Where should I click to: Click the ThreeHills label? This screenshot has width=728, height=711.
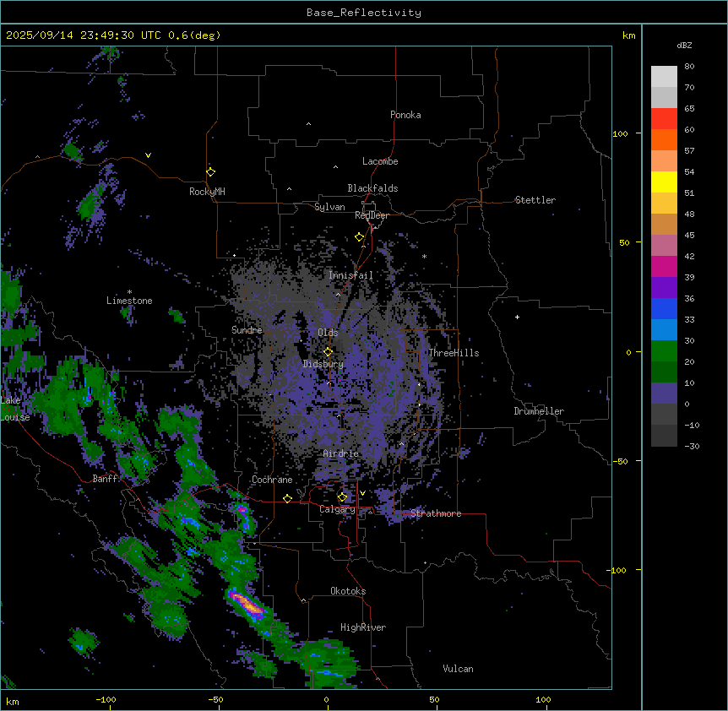[x=454, y=353]
